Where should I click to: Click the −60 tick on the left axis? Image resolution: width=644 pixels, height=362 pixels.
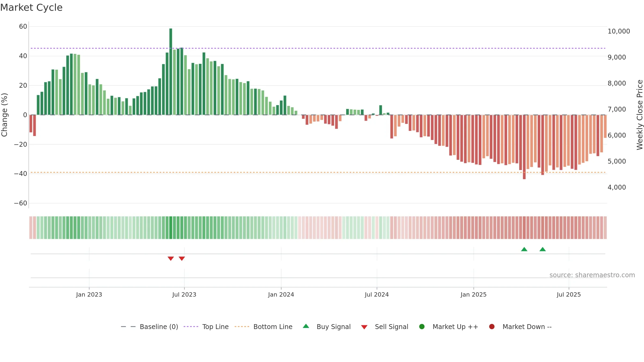pos(20,203)
